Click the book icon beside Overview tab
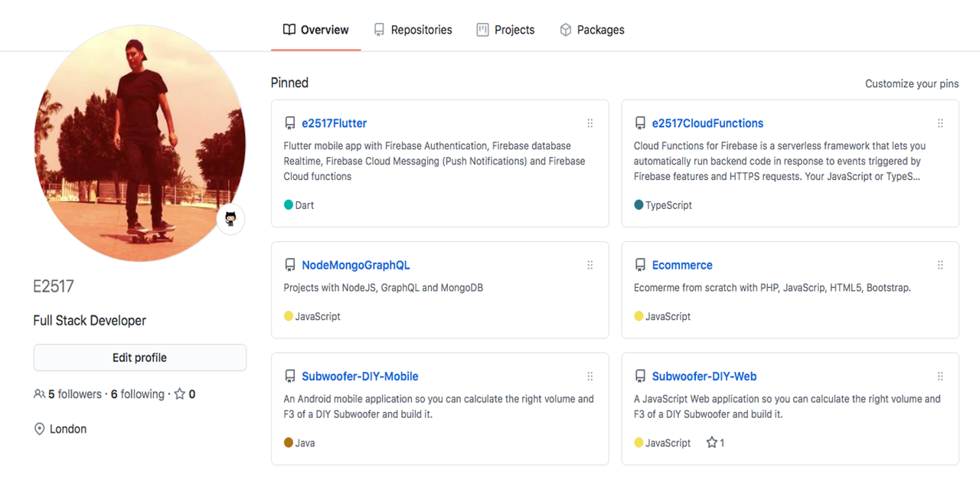 tap(289, 29)
